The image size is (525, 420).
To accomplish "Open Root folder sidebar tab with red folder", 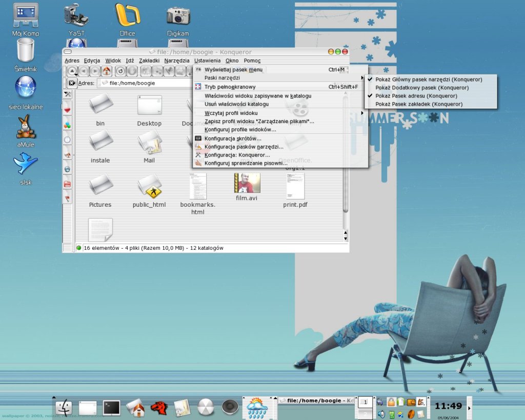I will [x=68, y=184].
